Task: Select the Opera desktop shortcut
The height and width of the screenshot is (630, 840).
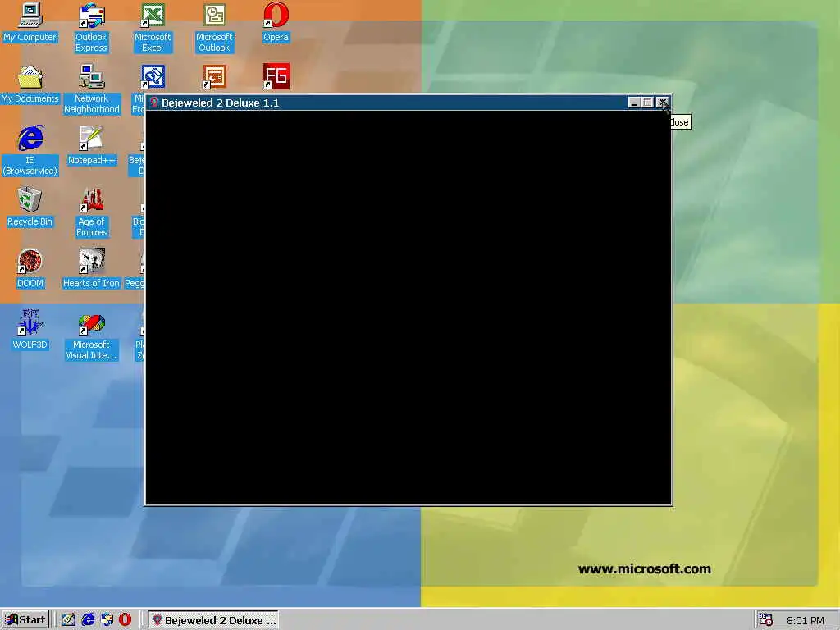Action: pyautogui.click(x=276, y=23)
